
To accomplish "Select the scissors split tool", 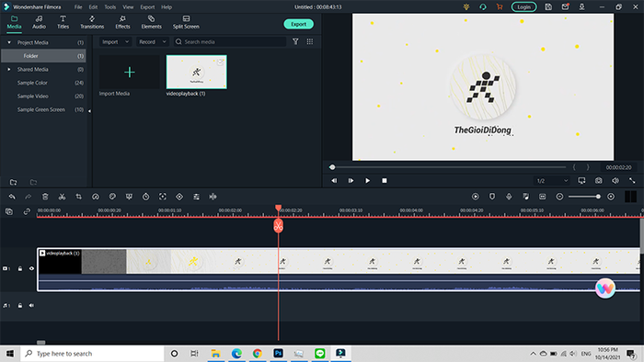I will point(62,197).
